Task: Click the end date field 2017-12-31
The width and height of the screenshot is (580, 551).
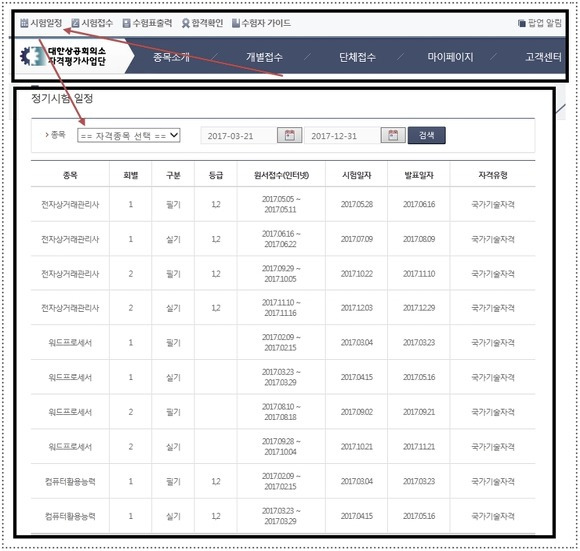Action: click(343, 136)
